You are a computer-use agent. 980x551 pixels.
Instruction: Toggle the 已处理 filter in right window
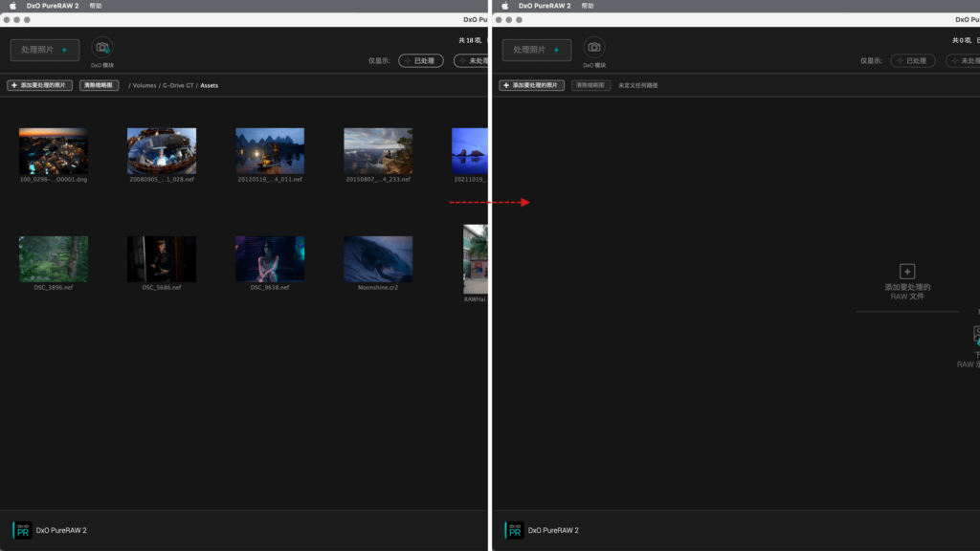(912, 60)
